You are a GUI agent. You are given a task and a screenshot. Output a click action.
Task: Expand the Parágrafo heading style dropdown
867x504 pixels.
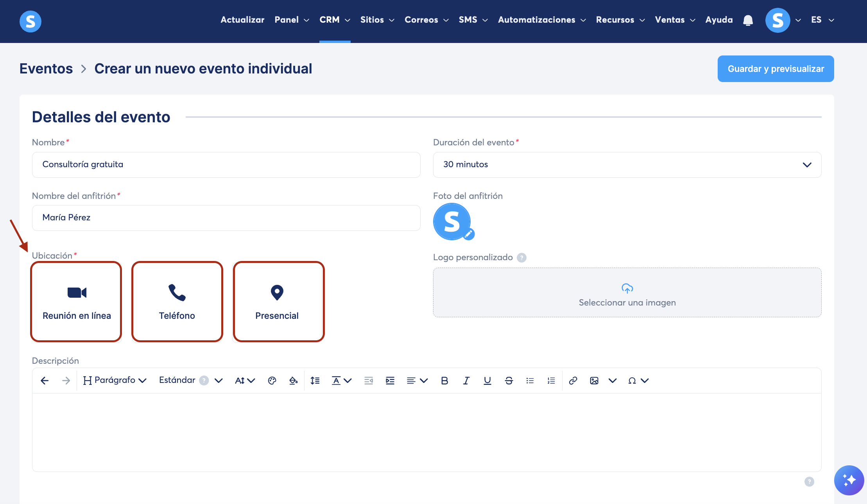click(115, 381)
